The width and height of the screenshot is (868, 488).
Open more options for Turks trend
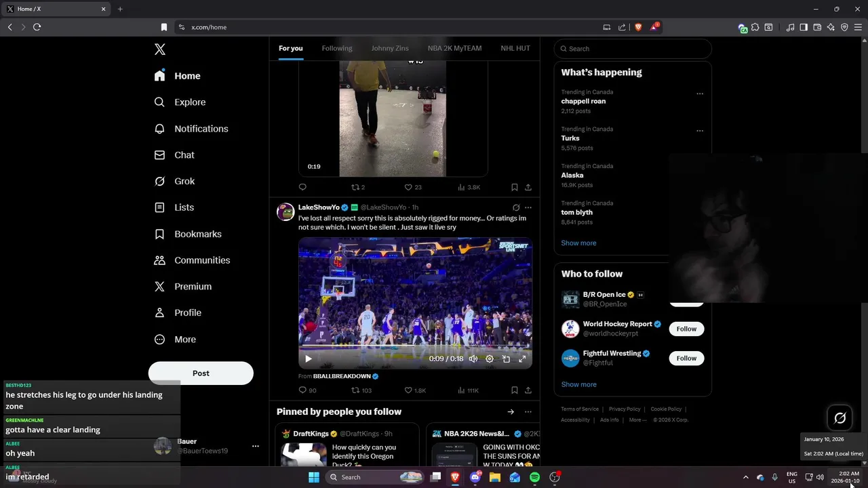[700, 131]
